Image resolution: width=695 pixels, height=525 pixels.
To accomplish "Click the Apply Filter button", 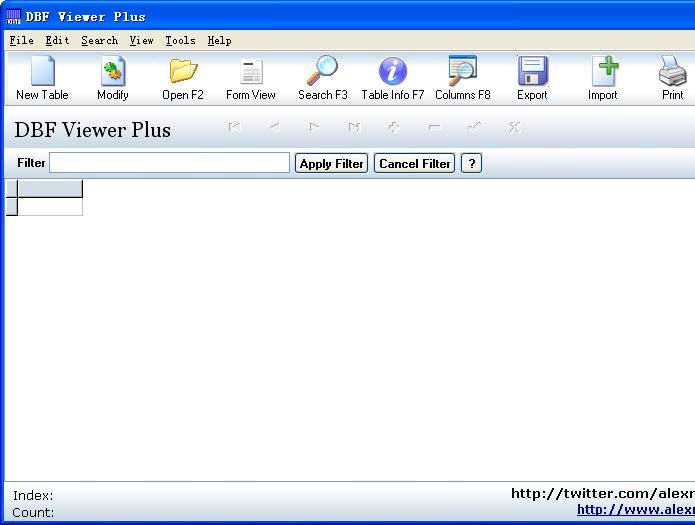I will [332, 163].
